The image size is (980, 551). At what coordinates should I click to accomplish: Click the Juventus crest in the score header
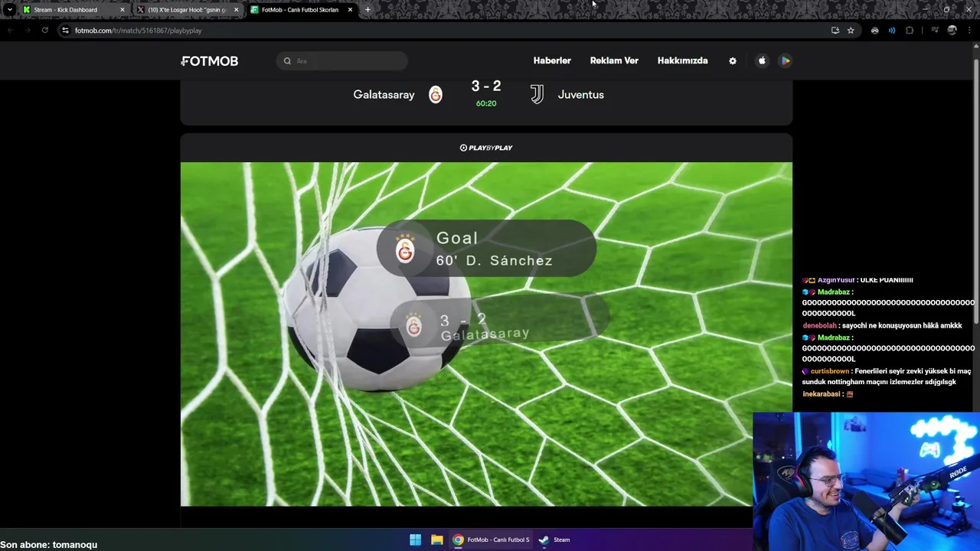pos(537,95)
